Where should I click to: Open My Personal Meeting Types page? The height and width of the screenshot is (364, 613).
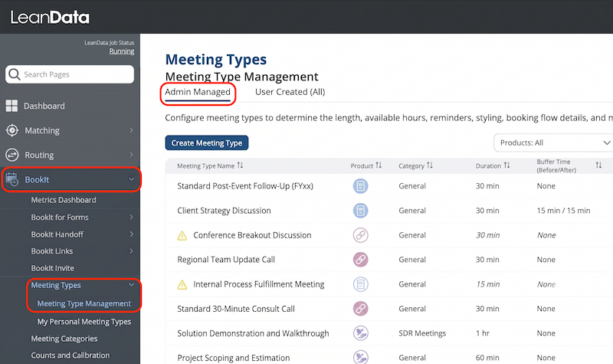(x=84, y=322)
